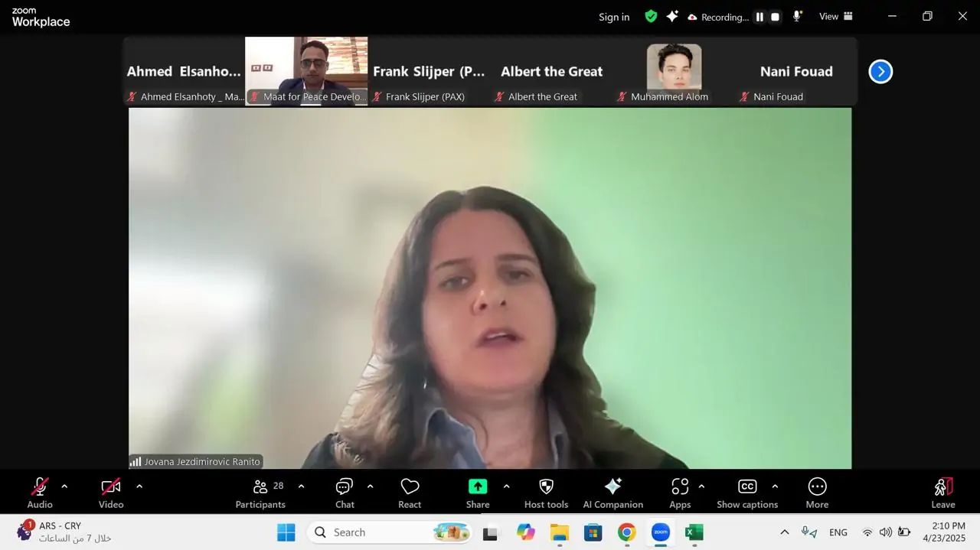Viewport: 980px width, 550px height.
Task: Click the green Share screen icon
Action: (x=478, y=487)
